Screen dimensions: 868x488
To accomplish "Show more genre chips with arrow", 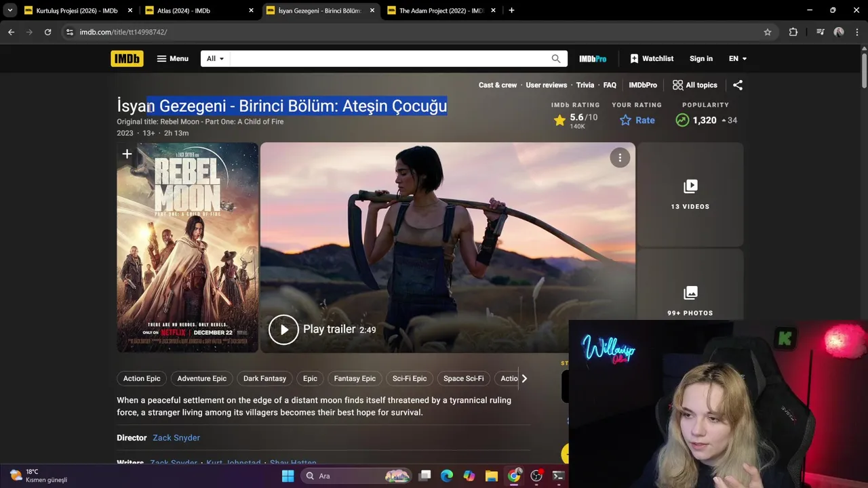I will [x=524, y=379].
